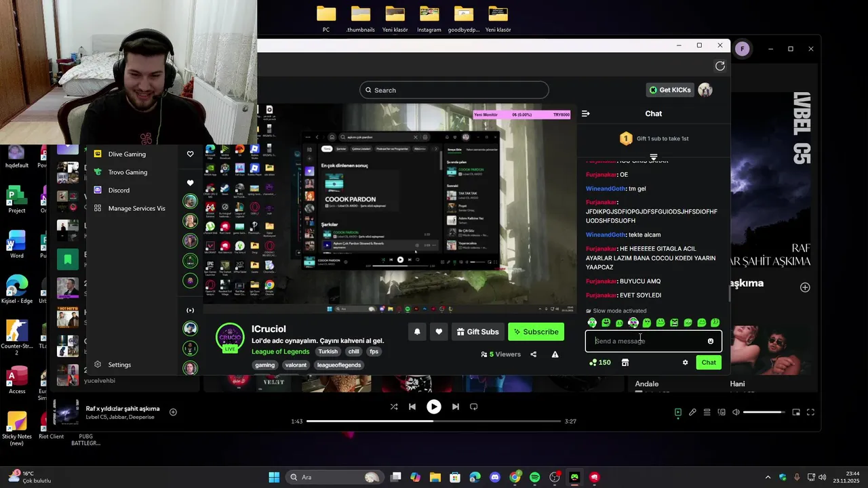
Task: Click the taskbar Ara search box
Action: pyautogui.click(x=334, y=477)
